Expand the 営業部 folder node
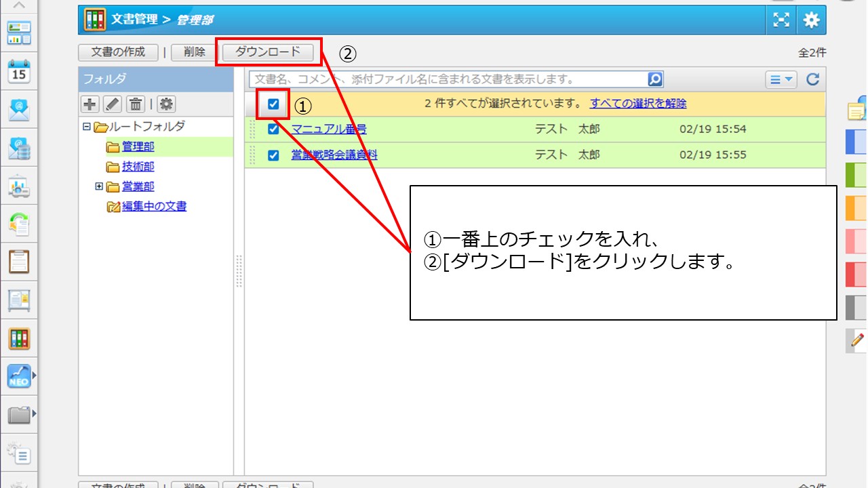The width and height of the screenshot is (868, 488). click(99, 186)
